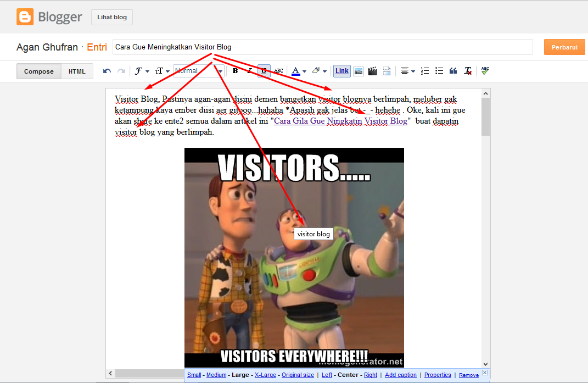Open the 'Cara Gila Gue Ningkatin Visitor Blog' link
Screen dimensions: 588x383
coord(340,121)
